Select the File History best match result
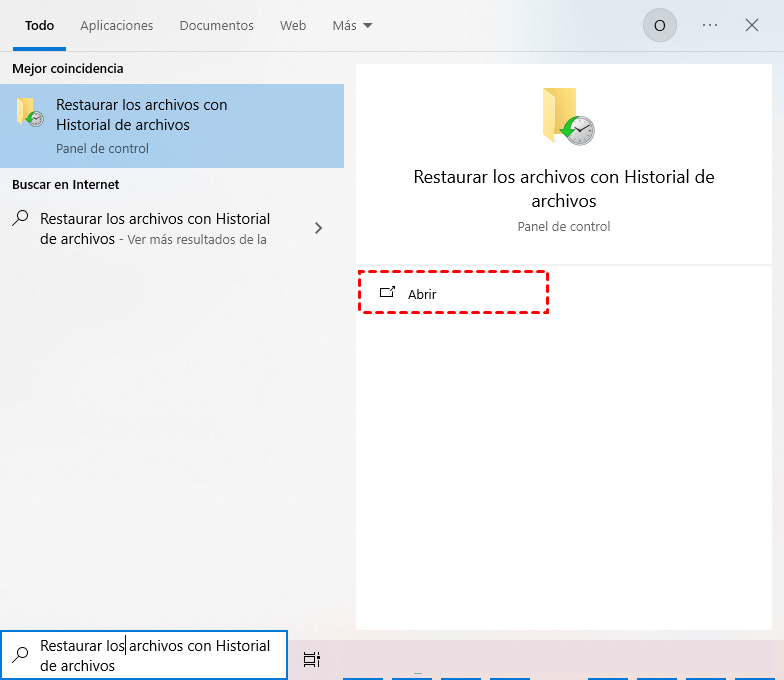 coord(172,126)
